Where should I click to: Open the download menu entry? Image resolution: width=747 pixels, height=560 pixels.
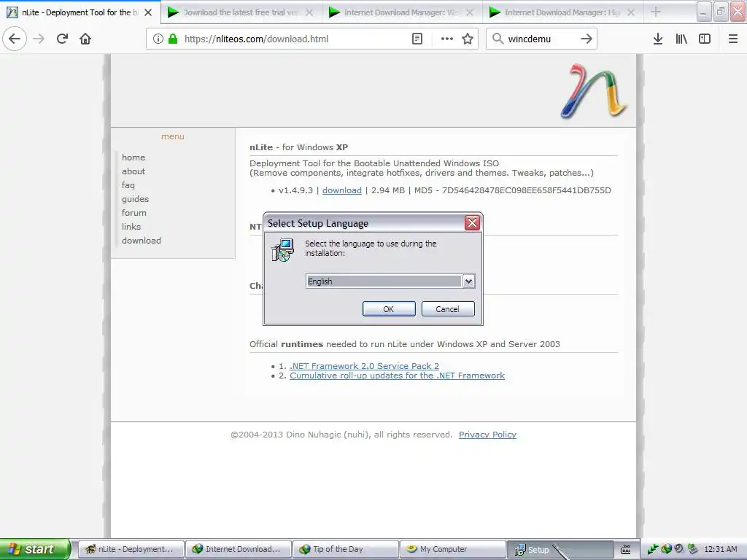tap(141, 241)
